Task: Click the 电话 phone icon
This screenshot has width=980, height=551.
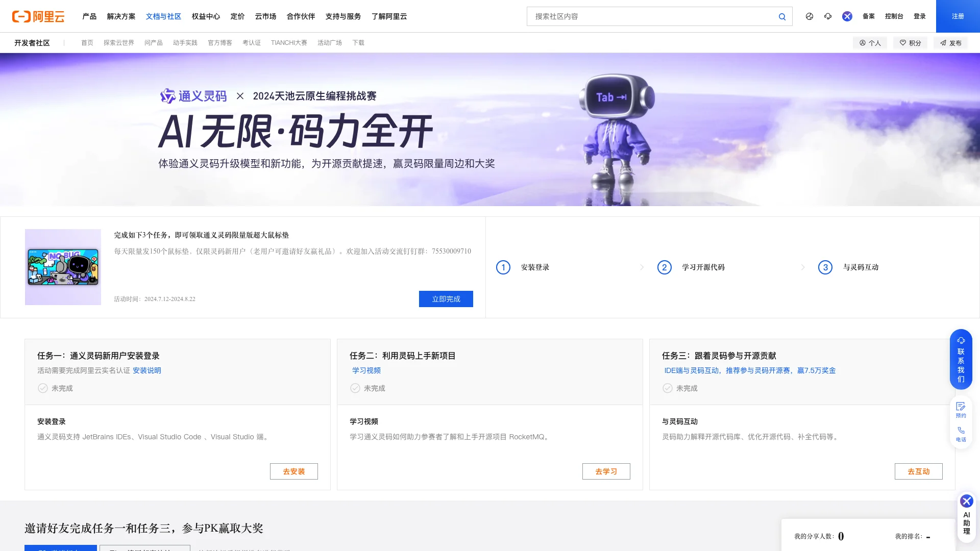Action: (x=961, y=434)
